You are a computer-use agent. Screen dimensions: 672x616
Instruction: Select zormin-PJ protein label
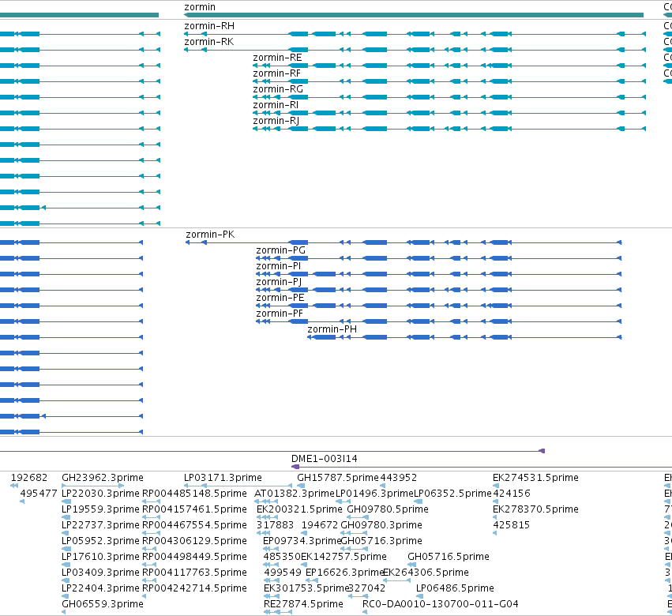coord(279,282)
